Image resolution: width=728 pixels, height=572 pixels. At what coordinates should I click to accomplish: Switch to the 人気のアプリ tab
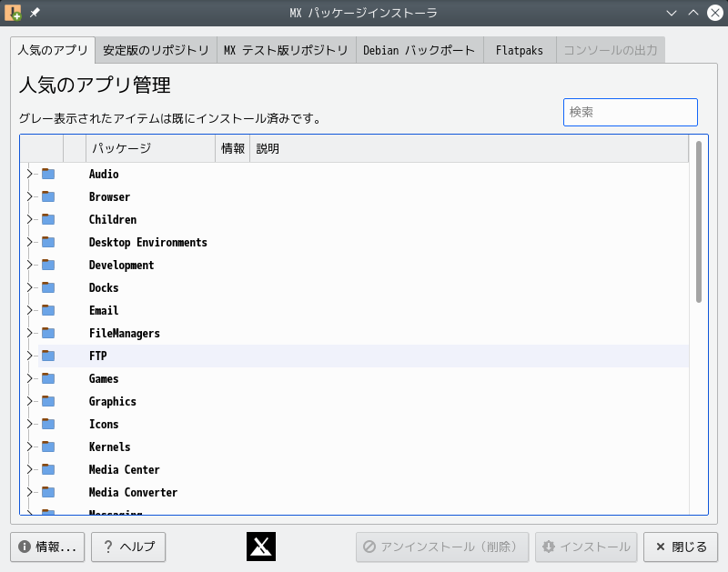pyautogui.click(x=53, y=50)
